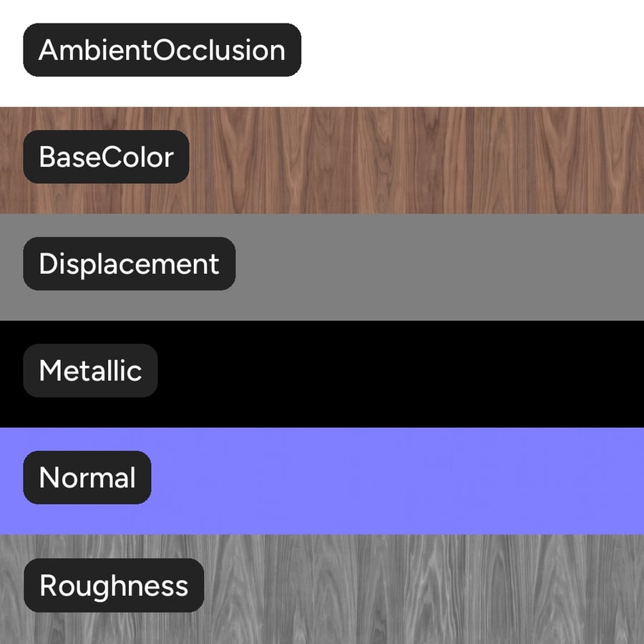Click wood grain right of BaseColor label
Viewport: 644px width, 644px height.
[x=416, y=160]
